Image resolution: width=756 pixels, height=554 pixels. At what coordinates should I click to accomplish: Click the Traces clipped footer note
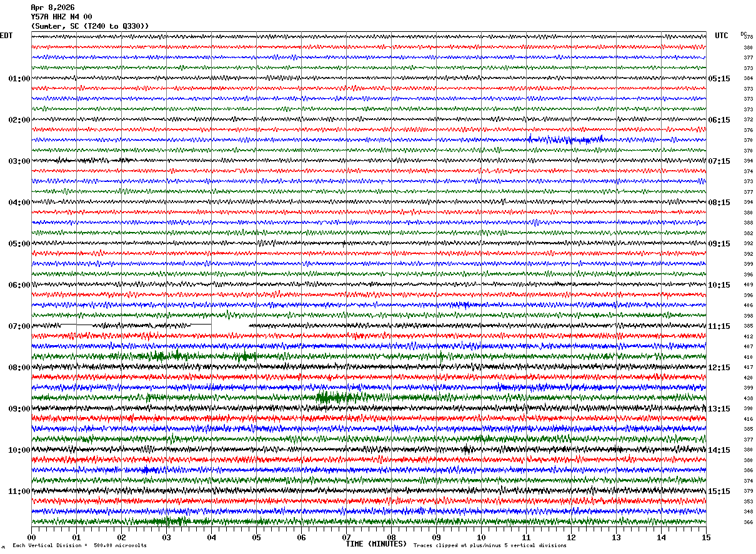490,546
